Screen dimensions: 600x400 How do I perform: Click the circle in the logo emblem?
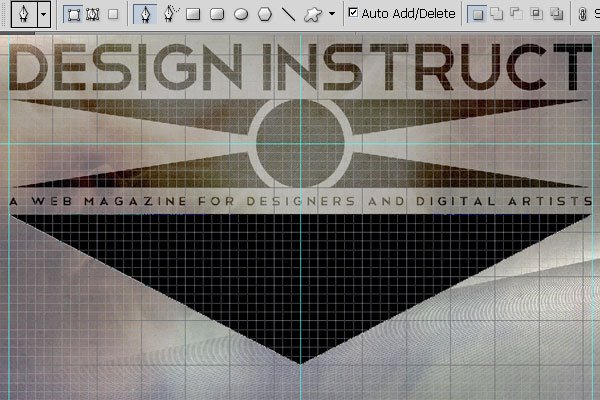(x=300, y=144)
